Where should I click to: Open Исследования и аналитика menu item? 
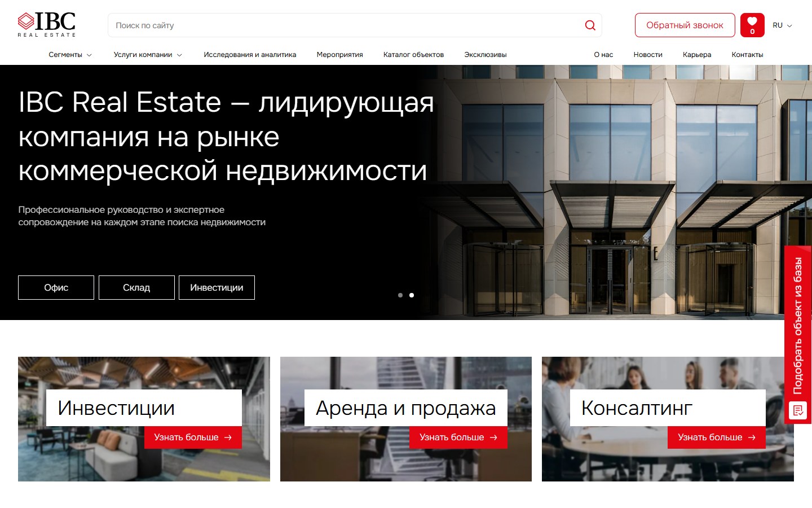(x=250, y=55)
